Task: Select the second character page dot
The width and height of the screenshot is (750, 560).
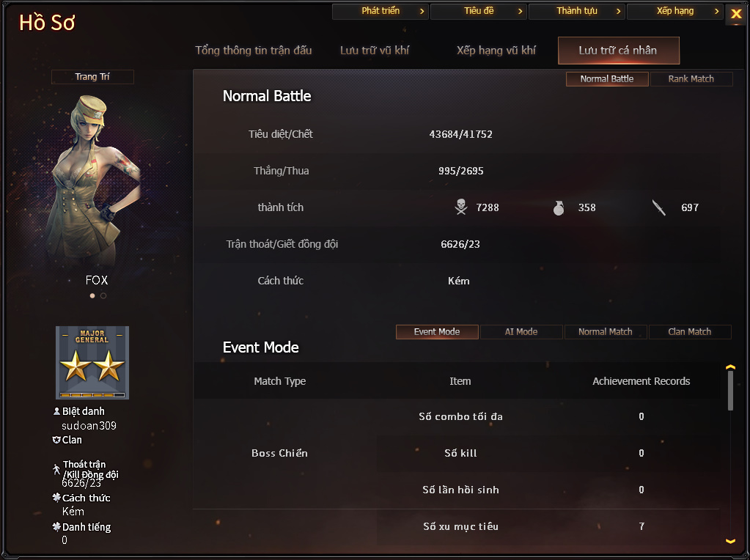Action: coord(103,295)
